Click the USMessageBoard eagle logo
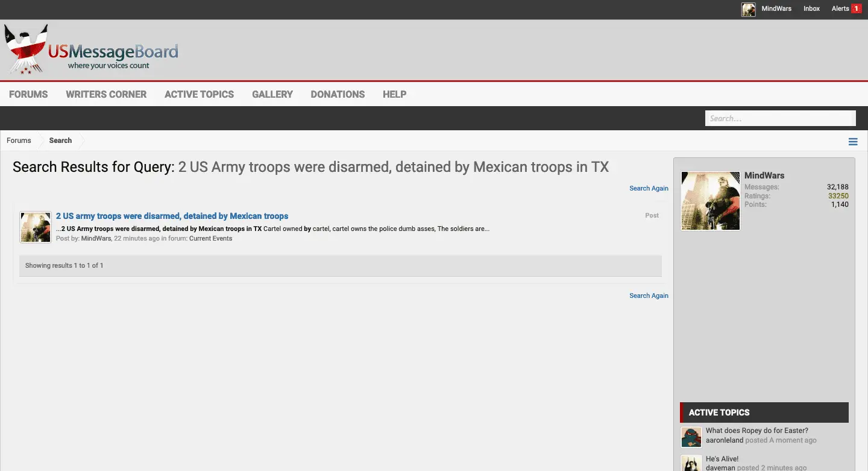Screen dimensions: 868x471 [27, 49]
